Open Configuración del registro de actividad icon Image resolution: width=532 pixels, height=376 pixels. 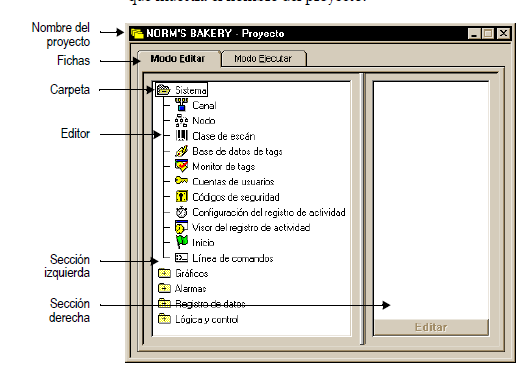[x=182, y=212]
